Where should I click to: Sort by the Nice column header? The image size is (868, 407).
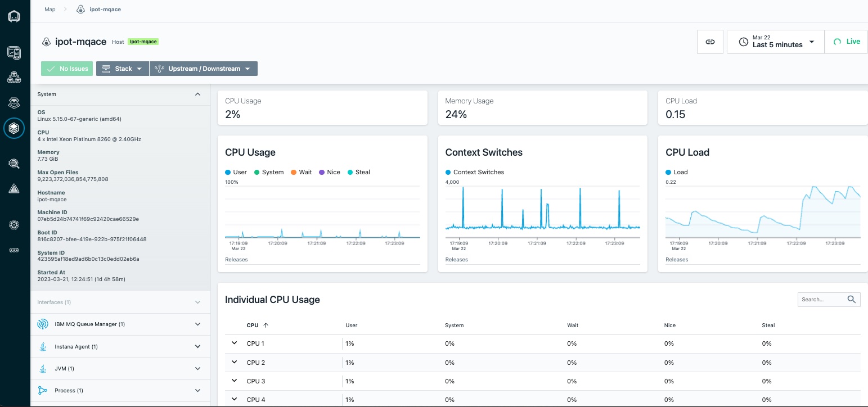pos(670,325)
